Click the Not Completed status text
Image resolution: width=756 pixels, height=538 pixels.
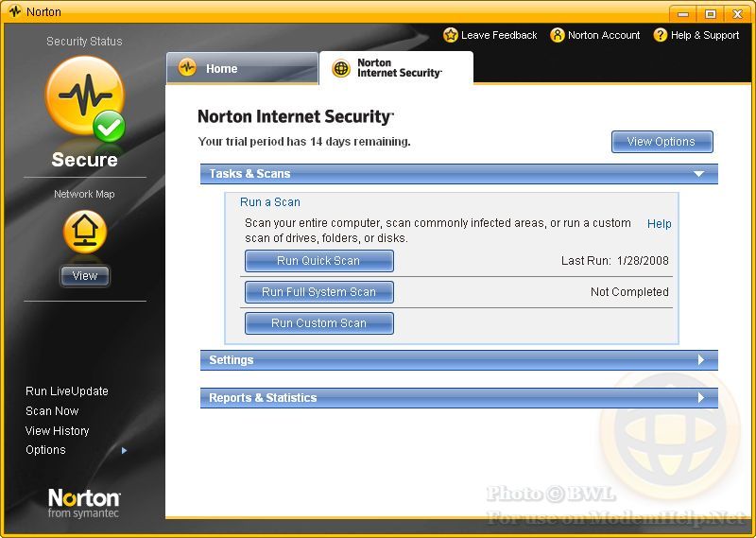coord(629,292)
